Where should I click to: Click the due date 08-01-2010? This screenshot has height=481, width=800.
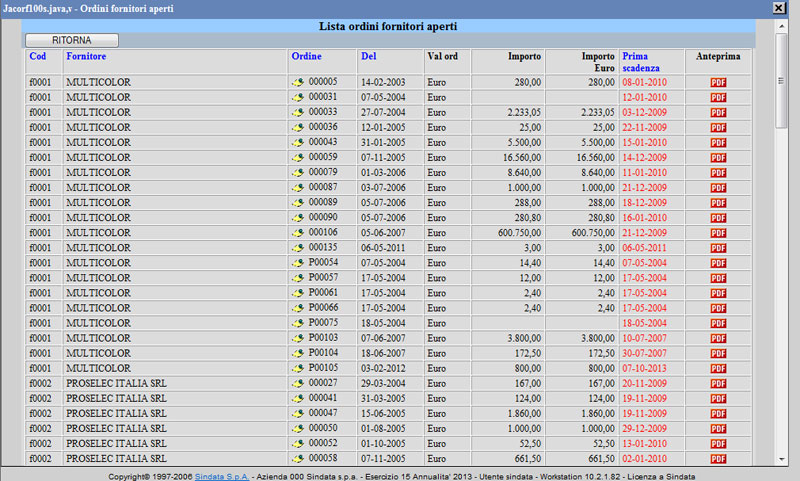click(644, 83)
